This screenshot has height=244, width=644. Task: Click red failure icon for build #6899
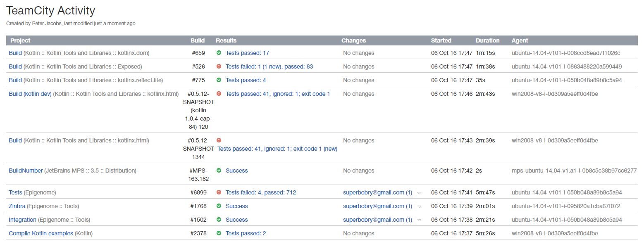(x=219, y=192)
